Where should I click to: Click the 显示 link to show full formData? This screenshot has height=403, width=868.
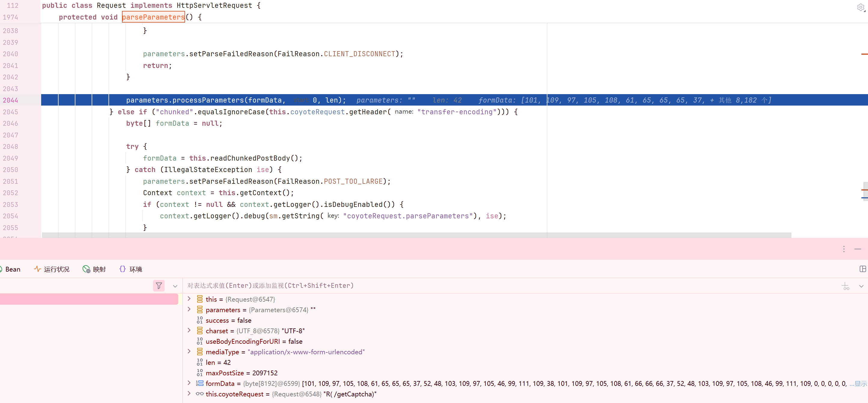click(860, 383)
